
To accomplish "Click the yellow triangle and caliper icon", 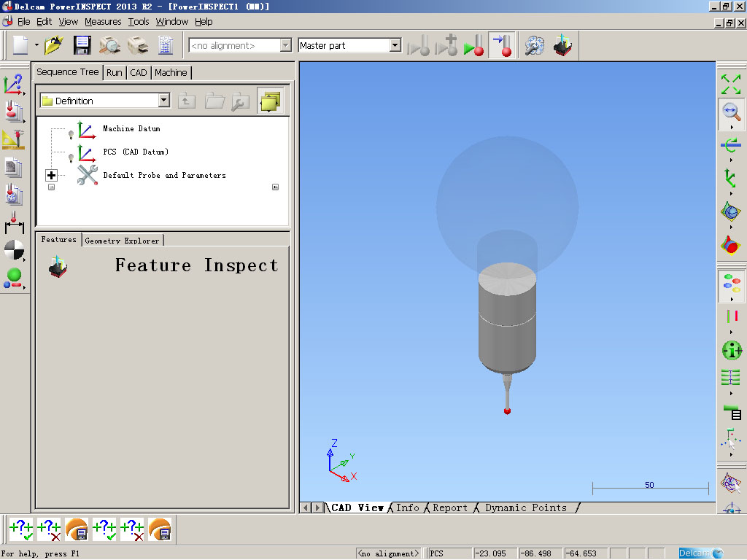I will [x=13, y=139].
